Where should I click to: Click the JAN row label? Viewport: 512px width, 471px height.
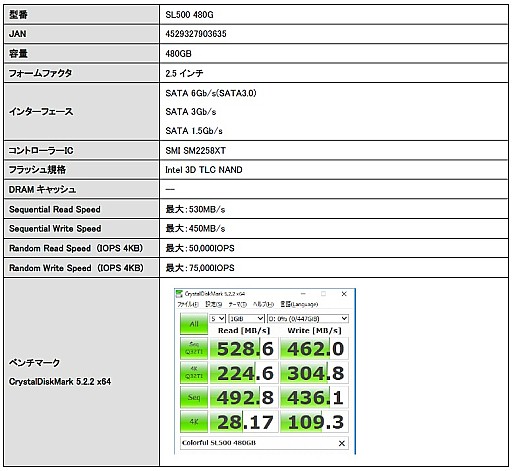pyautogui.click(x=17, y=34)
